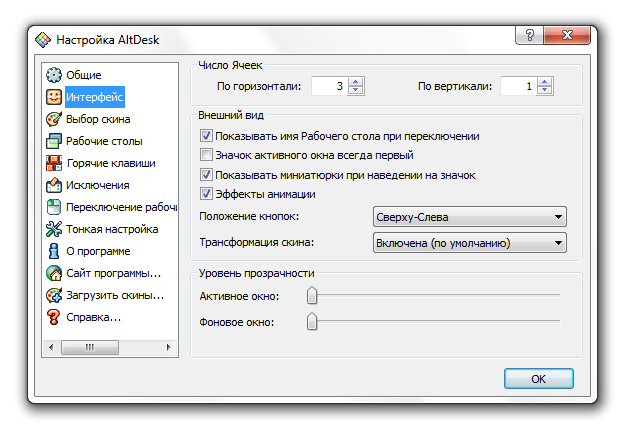
Task: Click the question mark icon beside Справка
Action: 54,317
